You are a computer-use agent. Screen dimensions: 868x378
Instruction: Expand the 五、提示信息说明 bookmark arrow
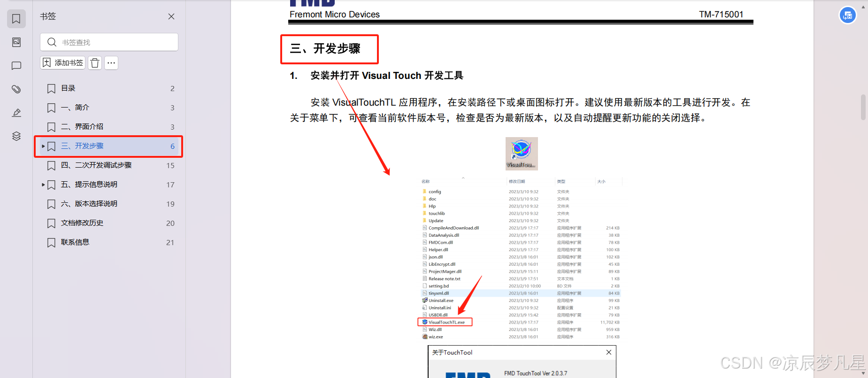click(x=43, y=185)
